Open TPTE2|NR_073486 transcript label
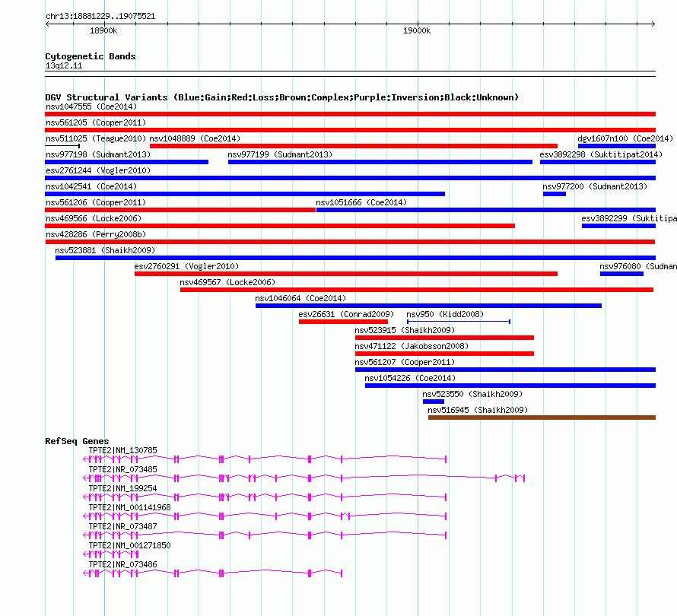Image resolution: width=677 pixels, height=616 pixels. 122,564
